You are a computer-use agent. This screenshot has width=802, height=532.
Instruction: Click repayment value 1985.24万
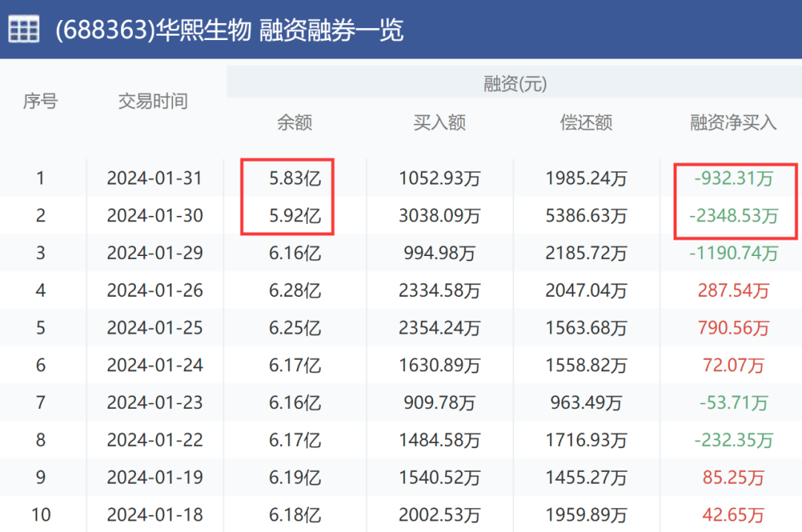pyautogui.click(x=586, y=178)
